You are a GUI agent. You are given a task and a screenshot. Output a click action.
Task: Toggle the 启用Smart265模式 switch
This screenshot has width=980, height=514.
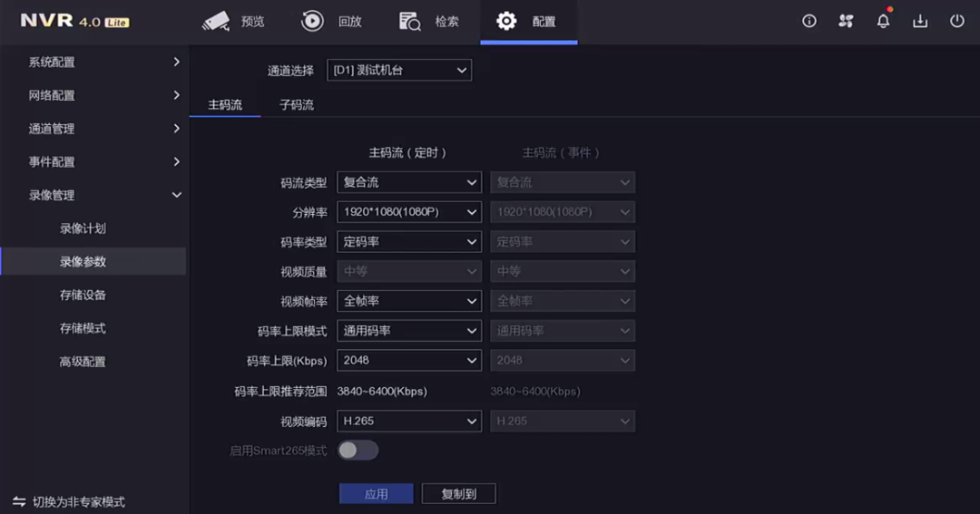click(x=358, y=450)
